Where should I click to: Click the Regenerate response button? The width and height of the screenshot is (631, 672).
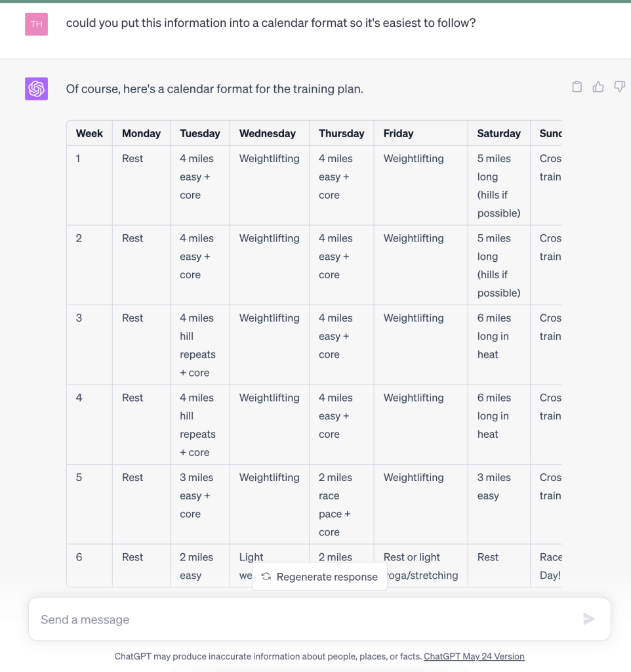tap(319, 577)
